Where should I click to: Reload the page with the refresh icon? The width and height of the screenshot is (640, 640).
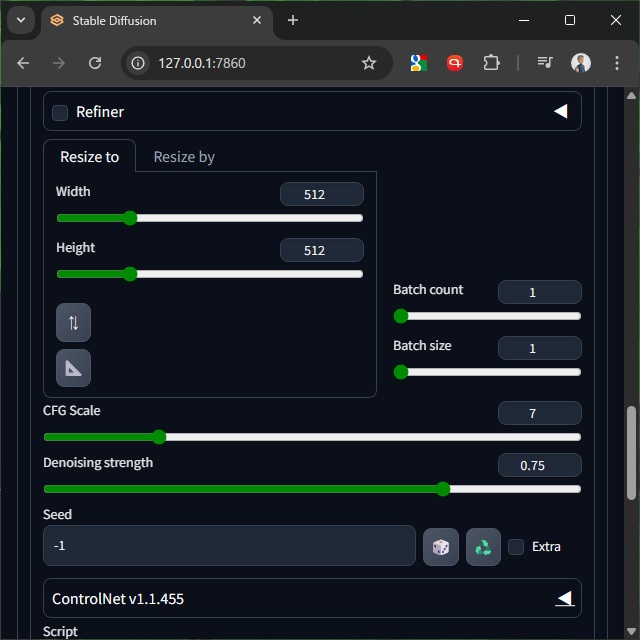pyautogui.click(x=95, y=63)
